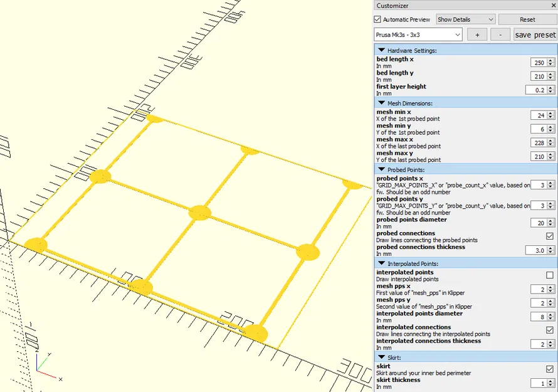The image size is (558, 392).
Task: Adjust bed length y stepper arrows
Action: [x=551, y=76]
